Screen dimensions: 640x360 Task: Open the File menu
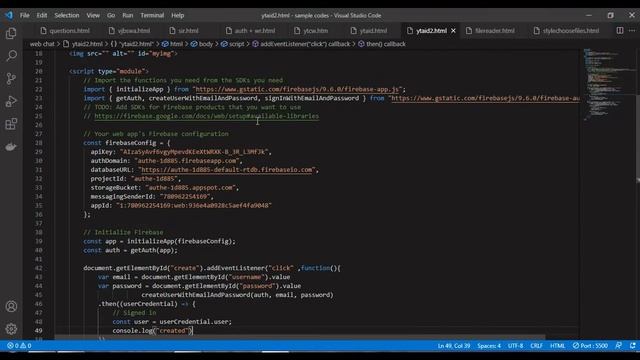point(25,16)
